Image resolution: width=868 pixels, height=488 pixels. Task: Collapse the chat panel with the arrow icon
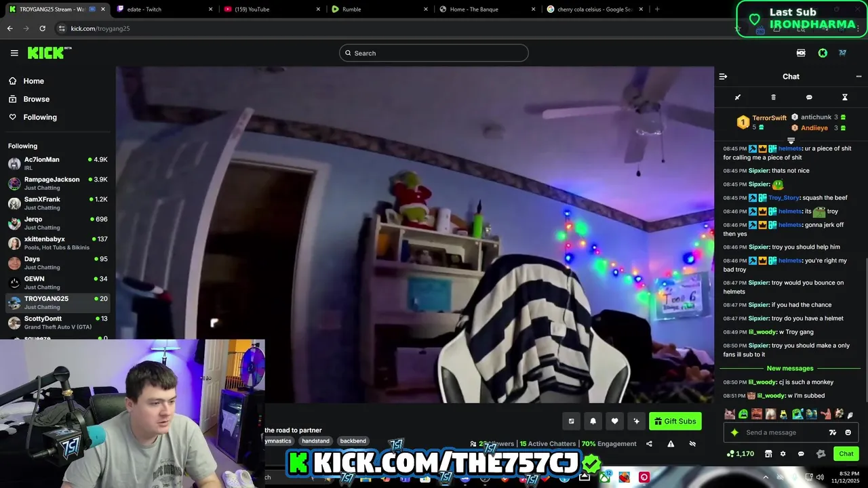(723, 77)
